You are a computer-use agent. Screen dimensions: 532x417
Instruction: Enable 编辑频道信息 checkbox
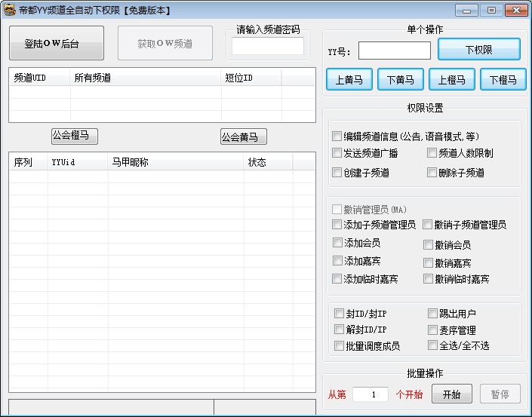(337, 136)
